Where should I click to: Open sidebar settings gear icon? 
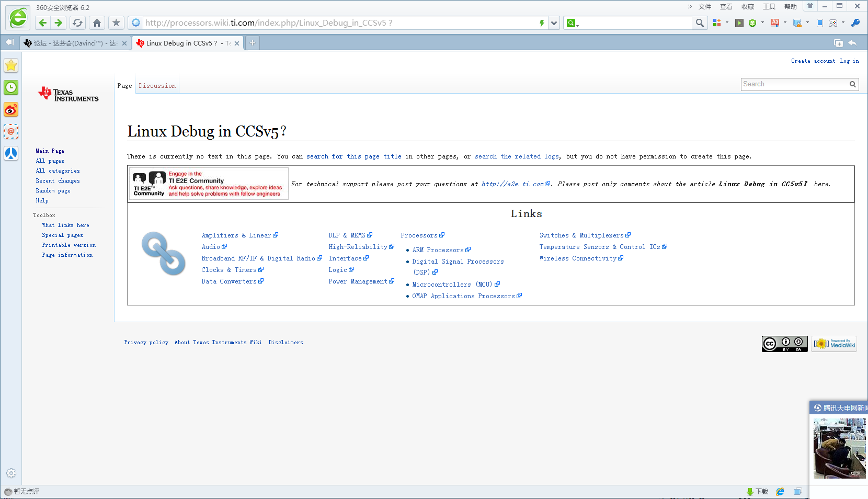[11, 473]
